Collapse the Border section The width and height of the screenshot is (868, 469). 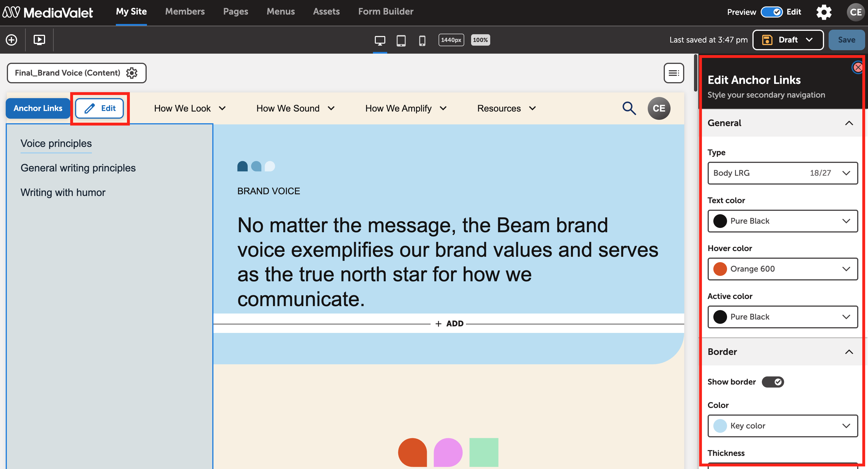849,352
